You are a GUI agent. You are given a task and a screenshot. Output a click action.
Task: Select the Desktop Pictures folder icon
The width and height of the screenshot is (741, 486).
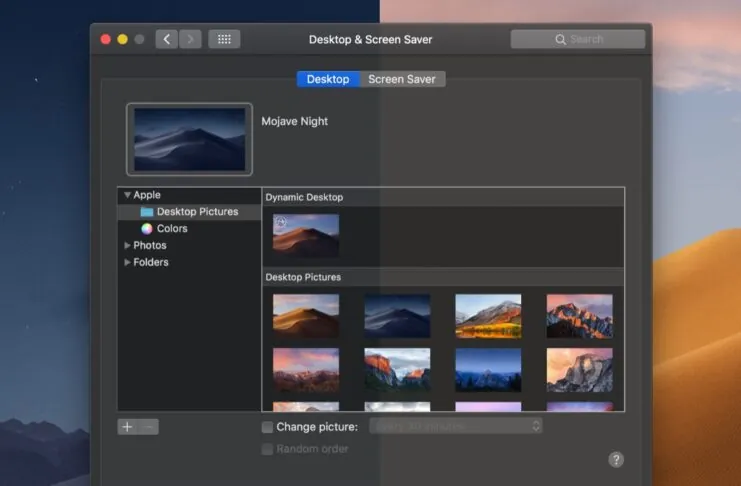[x=147, y=212]
